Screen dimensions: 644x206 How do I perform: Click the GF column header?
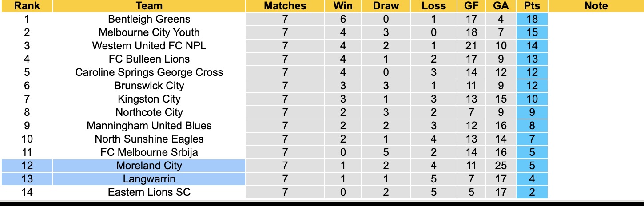coord(471,6)
